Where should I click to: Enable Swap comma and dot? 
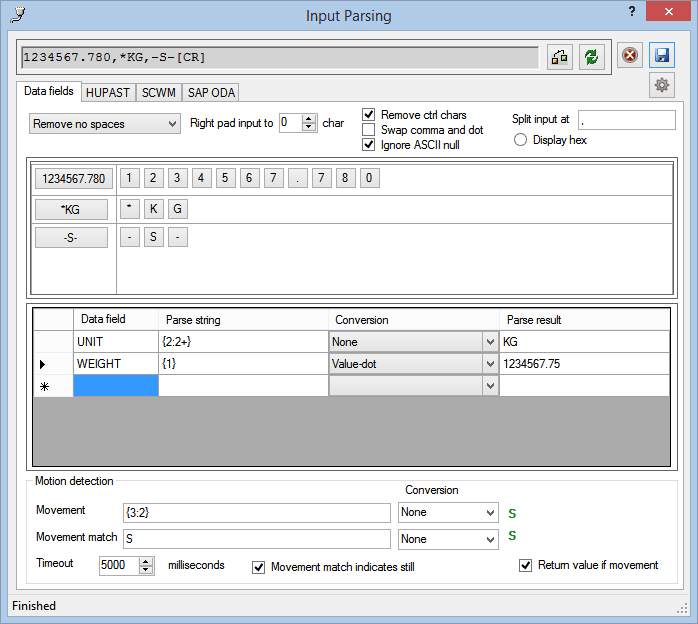point(369,130)
